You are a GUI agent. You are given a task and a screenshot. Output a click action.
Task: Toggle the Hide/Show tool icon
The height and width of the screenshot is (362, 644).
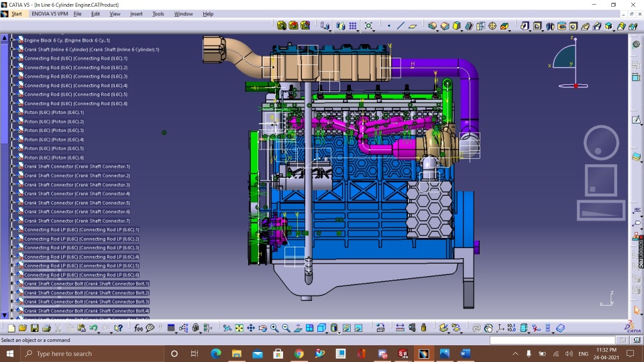pos(345,328)
